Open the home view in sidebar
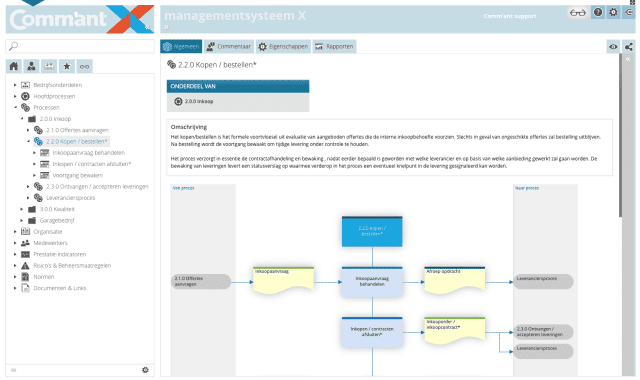 coord(14,66)
